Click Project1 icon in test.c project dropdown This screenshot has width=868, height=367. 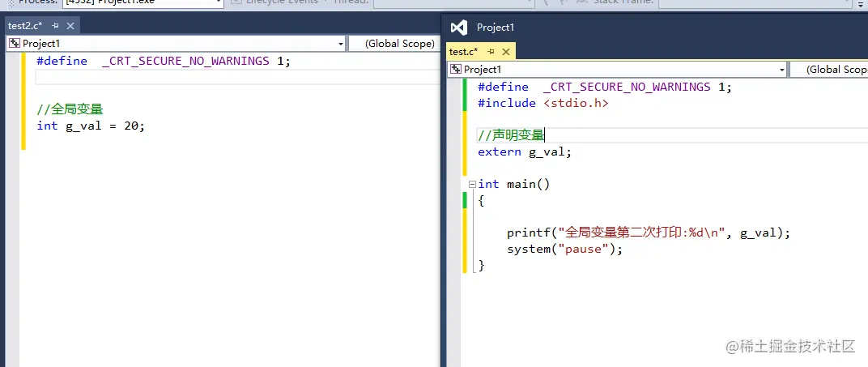[x=455, y=69]
